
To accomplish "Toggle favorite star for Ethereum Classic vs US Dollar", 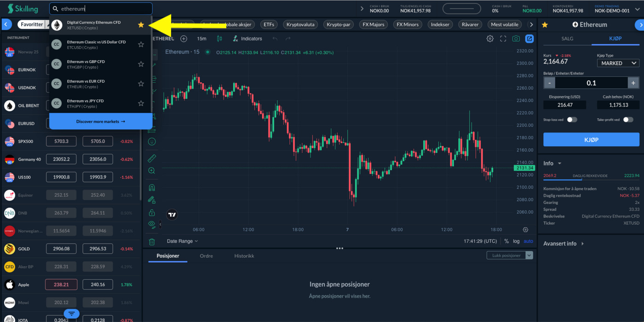I will coord(141,45).
